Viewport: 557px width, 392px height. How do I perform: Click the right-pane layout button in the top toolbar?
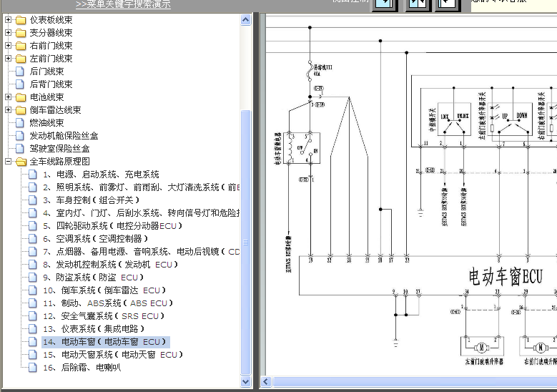[x=448, y=5]
